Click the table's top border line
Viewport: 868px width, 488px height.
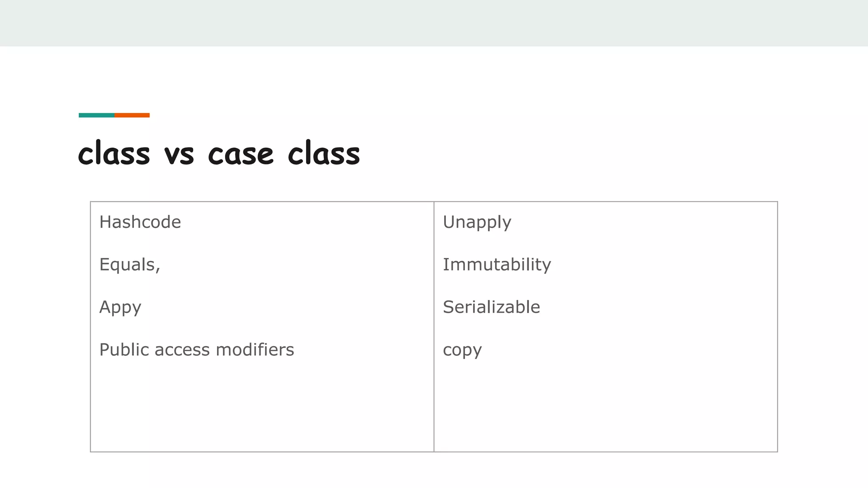(434, 202)
